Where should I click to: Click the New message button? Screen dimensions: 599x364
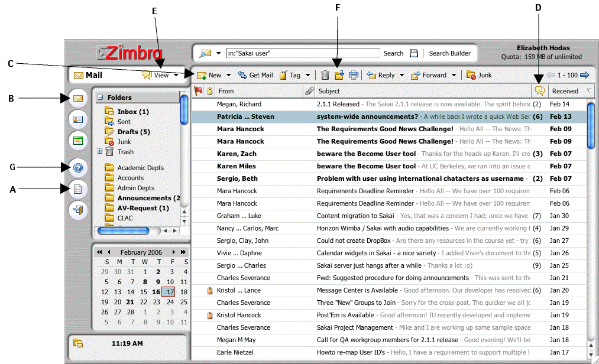pos(209,75)
